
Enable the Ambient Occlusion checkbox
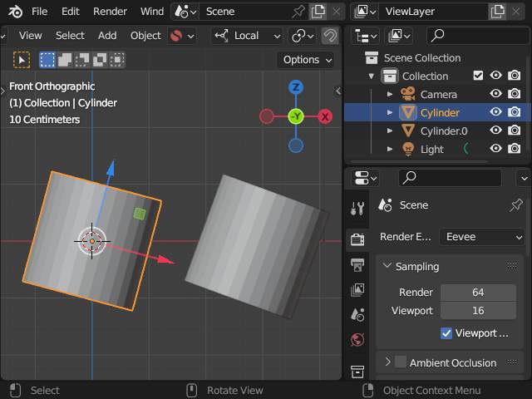click(401, 362)
